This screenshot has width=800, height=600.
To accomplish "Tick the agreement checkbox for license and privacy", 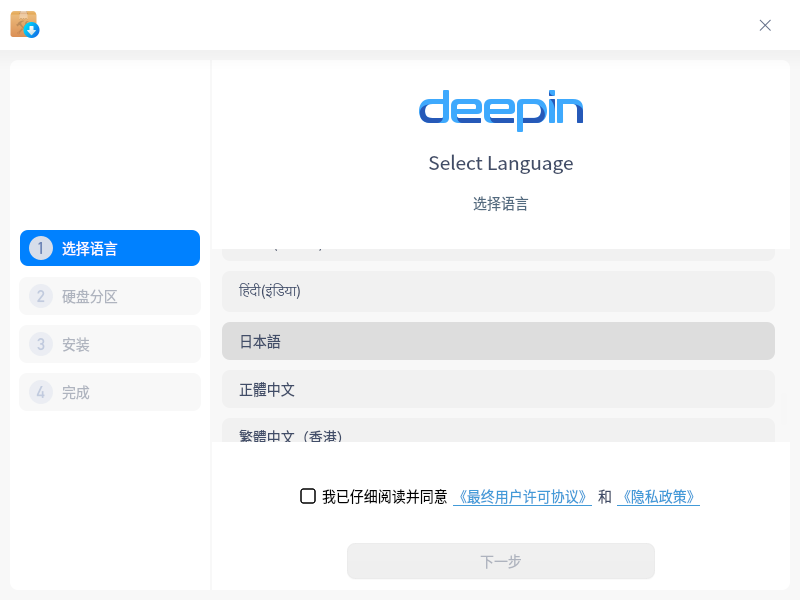I will pos(308,496).
